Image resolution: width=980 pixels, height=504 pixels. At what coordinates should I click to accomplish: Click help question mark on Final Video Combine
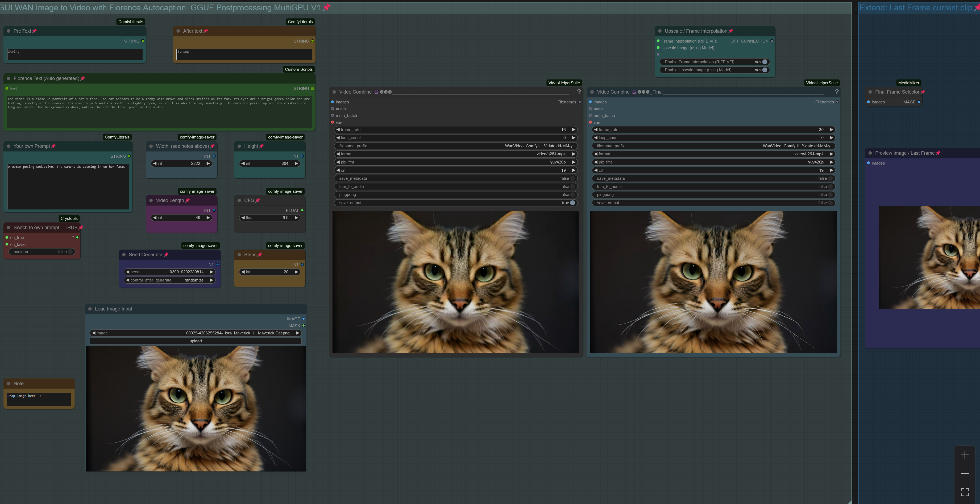(x=837, y=92)
